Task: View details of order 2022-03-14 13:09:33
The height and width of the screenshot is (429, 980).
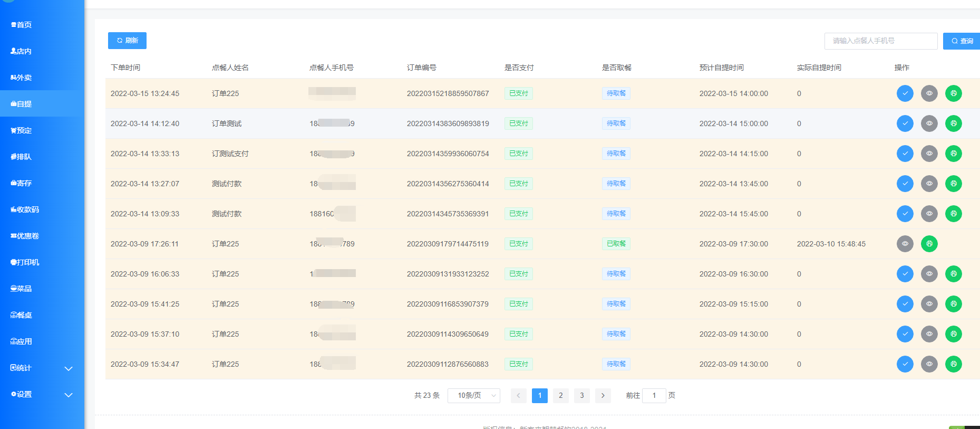Action: pyautogui.click(x=929, y=214)
